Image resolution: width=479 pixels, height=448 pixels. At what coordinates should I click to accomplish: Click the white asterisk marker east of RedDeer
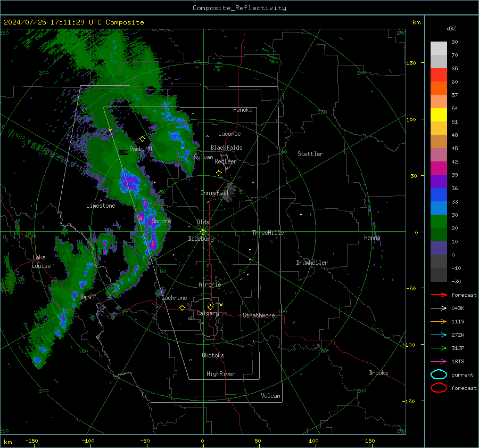253,183
